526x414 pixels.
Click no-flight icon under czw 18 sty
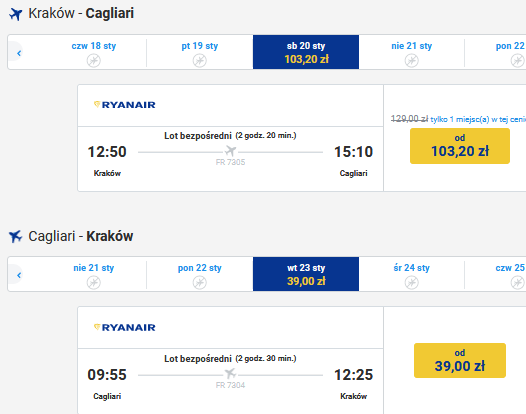[94, 61]
